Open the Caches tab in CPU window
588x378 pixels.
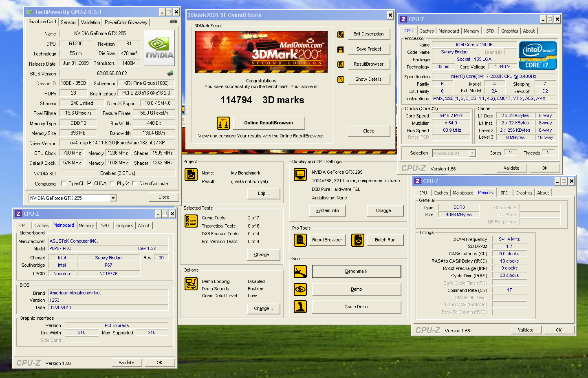427,31
